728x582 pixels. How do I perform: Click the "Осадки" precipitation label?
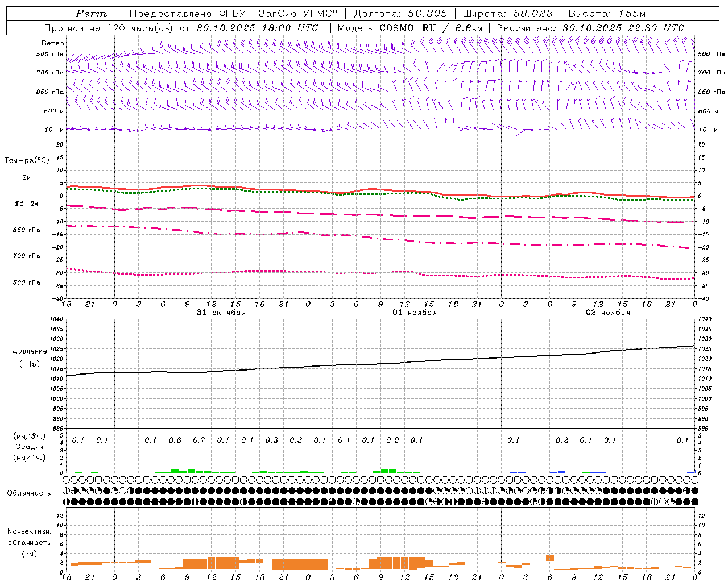(29, 447)
